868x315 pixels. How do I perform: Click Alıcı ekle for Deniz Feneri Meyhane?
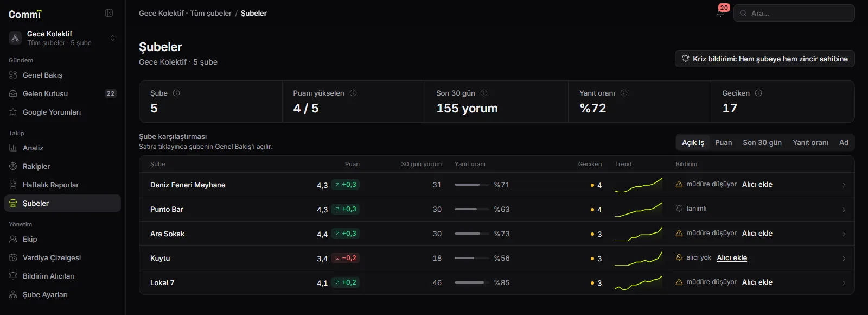pos(757,185)
